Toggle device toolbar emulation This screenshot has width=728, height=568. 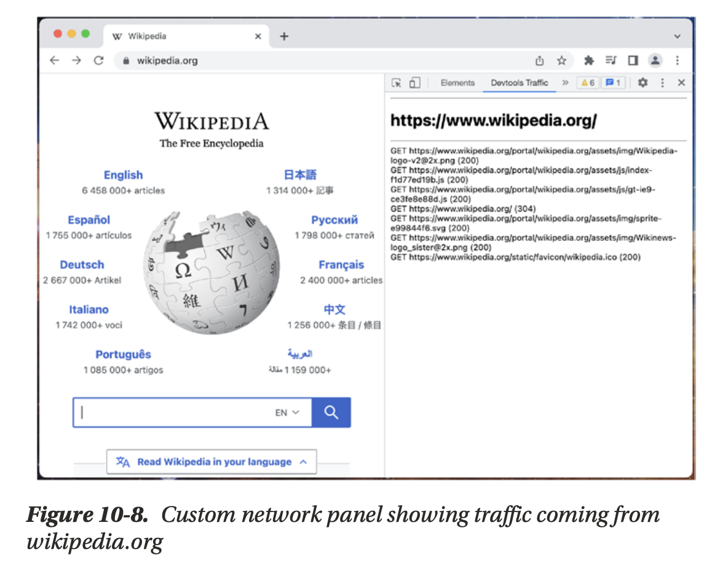point(414,83)
